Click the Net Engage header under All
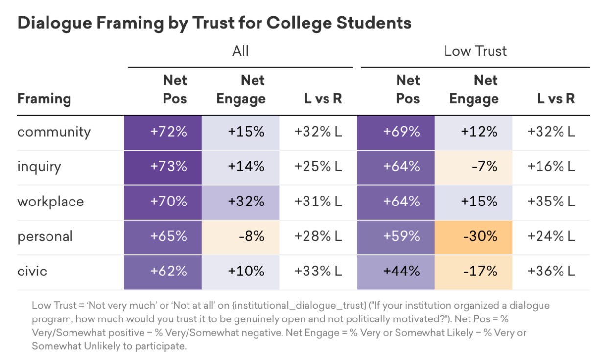 tap(240, 90)
